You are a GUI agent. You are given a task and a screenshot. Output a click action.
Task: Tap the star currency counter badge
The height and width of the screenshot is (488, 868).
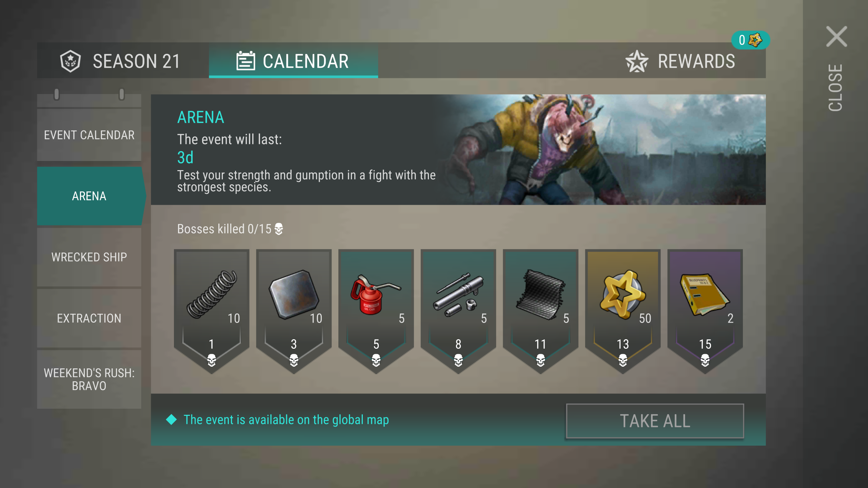[750, 40]
